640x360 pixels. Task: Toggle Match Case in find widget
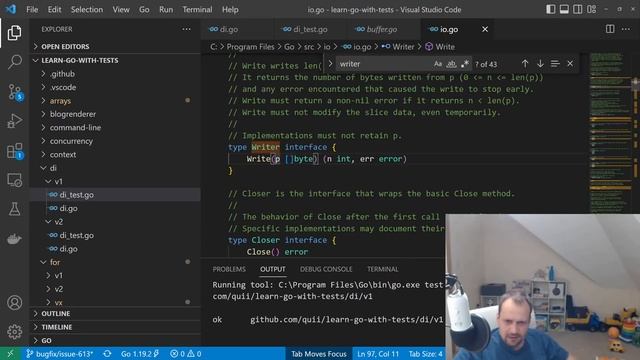point(438,64)
